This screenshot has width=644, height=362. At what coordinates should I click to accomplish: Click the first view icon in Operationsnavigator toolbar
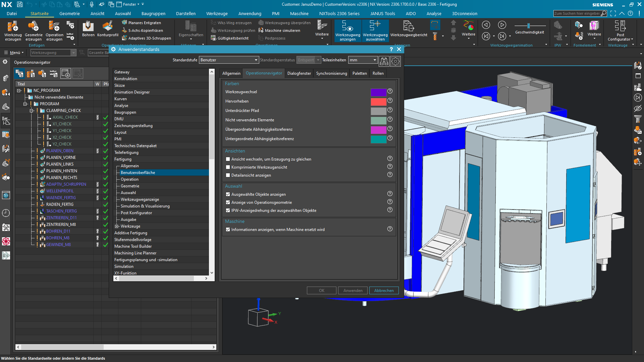(19, 73)
